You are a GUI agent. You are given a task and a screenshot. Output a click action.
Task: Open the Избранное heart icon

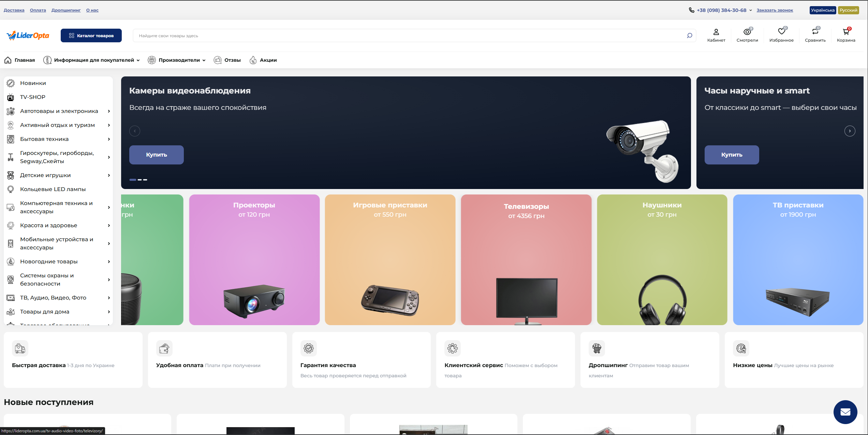781,32
